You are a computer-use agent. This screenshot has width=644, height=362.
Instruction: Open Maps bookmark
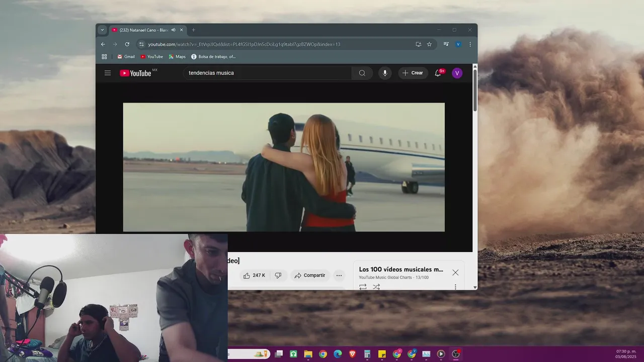(x=177, y=57)
